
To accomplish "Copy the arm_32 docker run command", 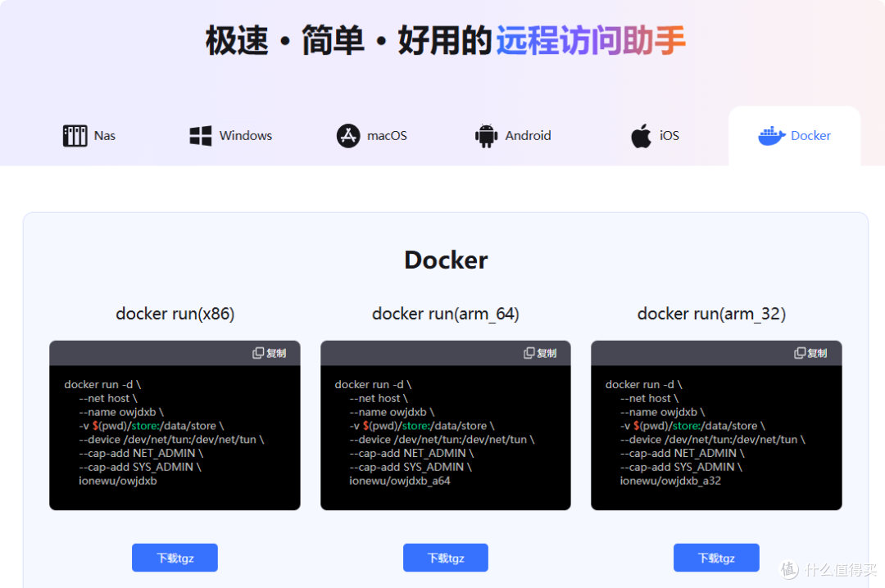I will pos(810,353).
